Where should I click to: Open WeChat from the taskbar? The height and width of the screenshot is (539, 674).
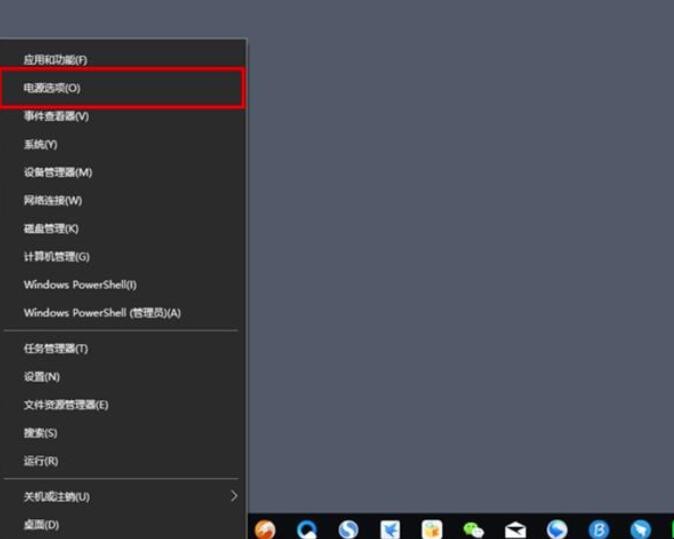[473, 529]
